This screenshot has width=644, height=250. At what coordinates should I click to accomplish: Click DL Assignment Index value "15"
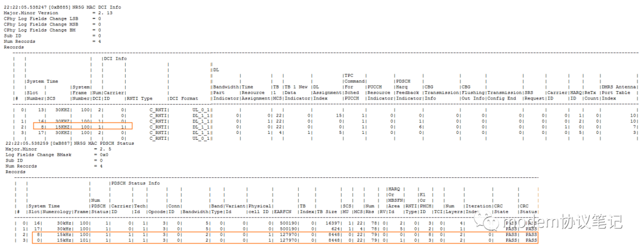[x=339, y=116]
